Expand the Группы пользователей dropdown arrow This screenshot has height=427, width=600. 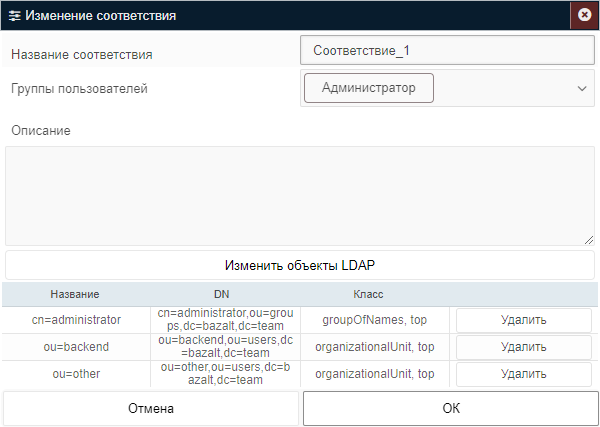(582, 88)
